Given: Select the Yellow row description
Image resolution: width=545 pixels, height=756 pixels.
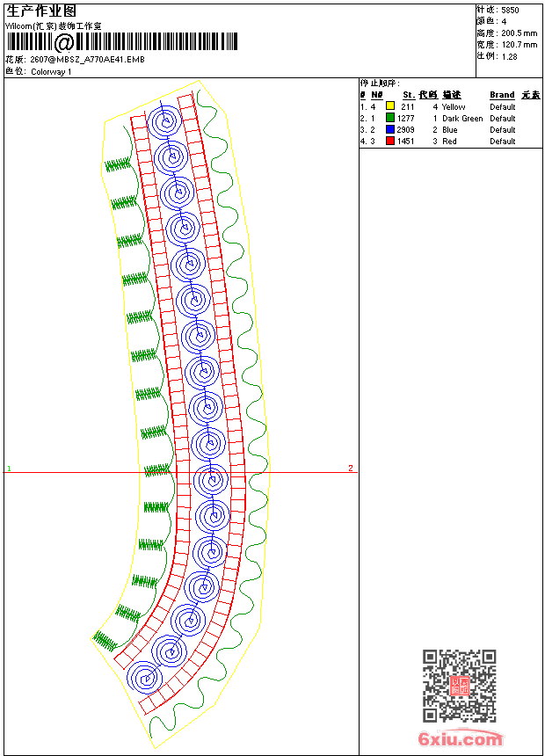Looking at the screenshot, I should pyautogui.click(x=454, y=107).
